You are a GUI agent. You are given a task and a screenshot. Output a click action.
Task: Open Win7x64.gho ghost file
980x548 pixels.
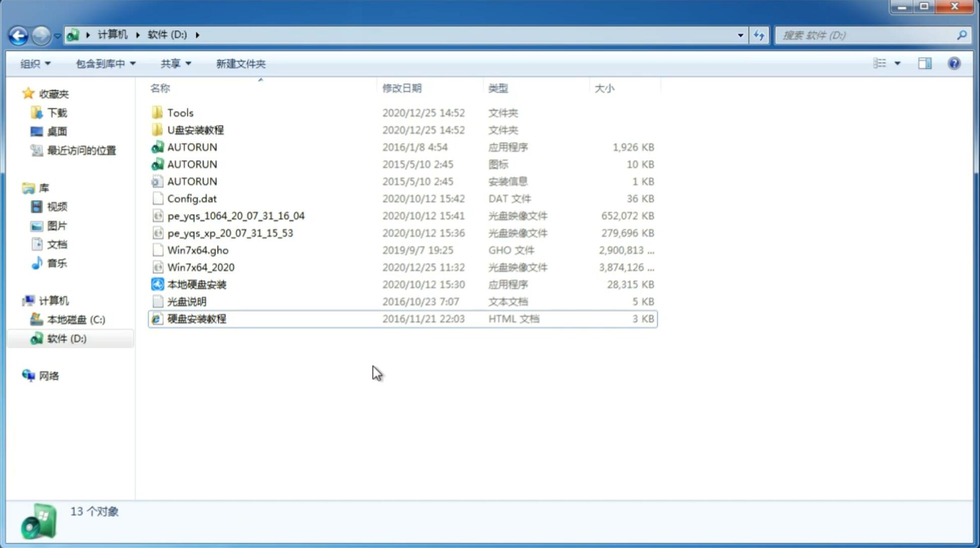point(197,250)
